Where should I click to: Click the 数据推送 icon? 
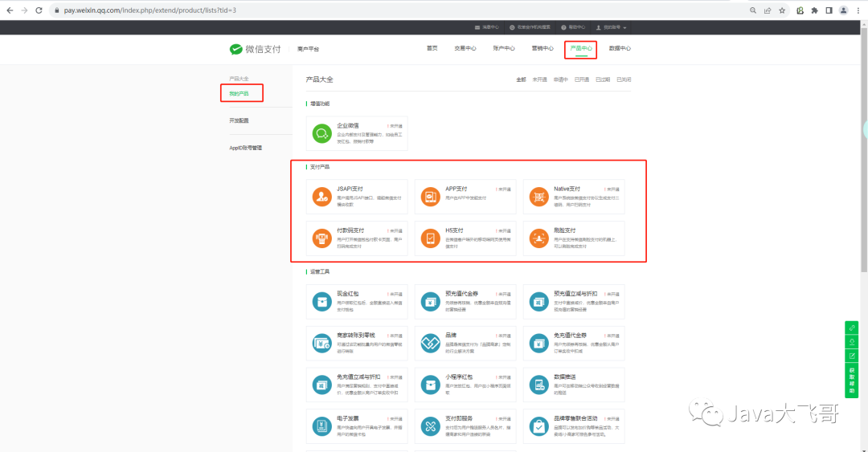(x=538, y=385)
